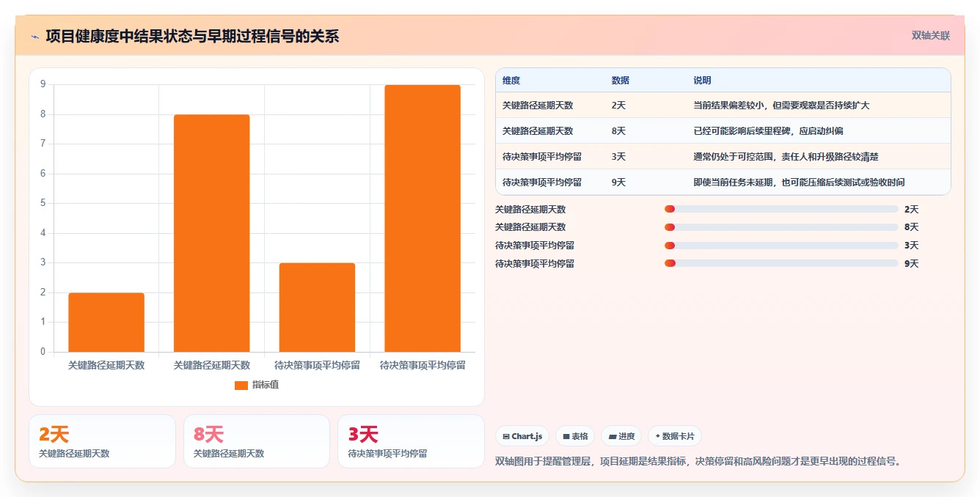Click the header title 项目健康度中结果状态与早期过程信号的关系
The image size is (980, 497).
coord(192,37)
